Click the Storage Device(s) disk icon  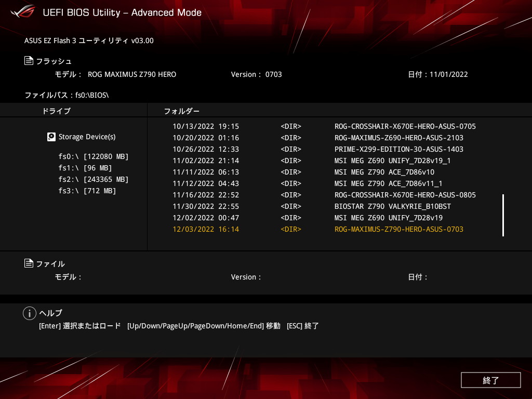point(51,137)
